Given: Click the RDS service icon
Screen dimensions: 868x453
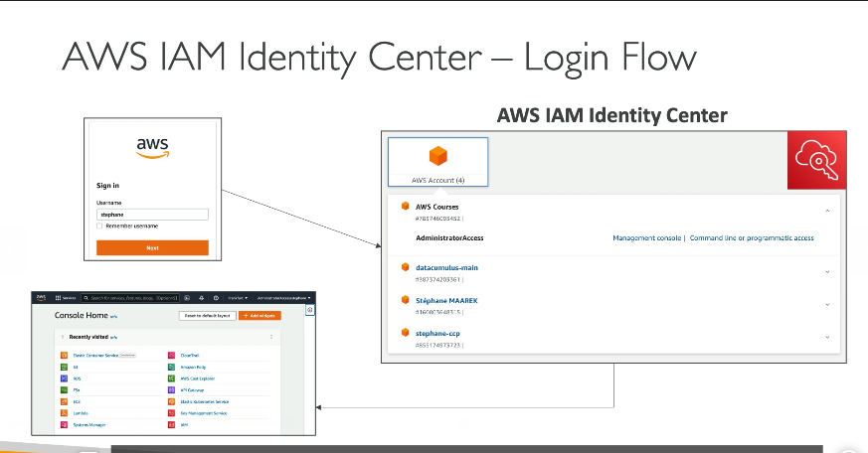Looking at the screenshot, I should [x=64, y=378].
